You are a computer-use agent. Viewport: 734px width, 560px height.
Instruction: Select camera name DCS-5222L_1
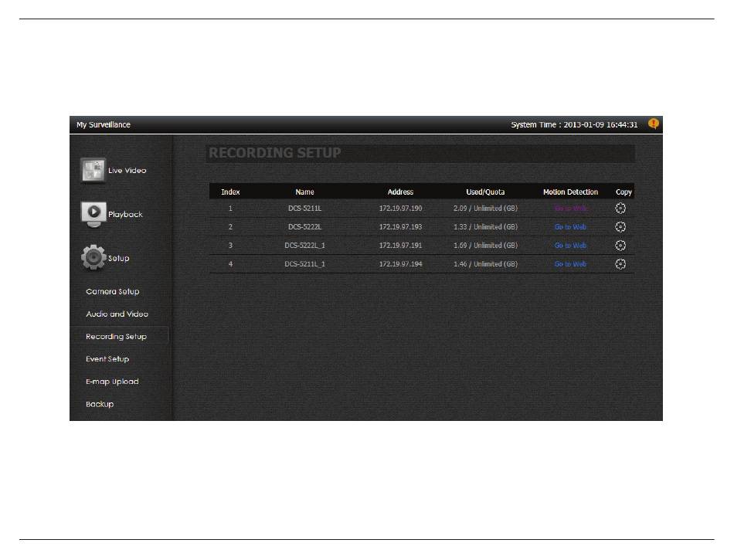pos(304,245)
